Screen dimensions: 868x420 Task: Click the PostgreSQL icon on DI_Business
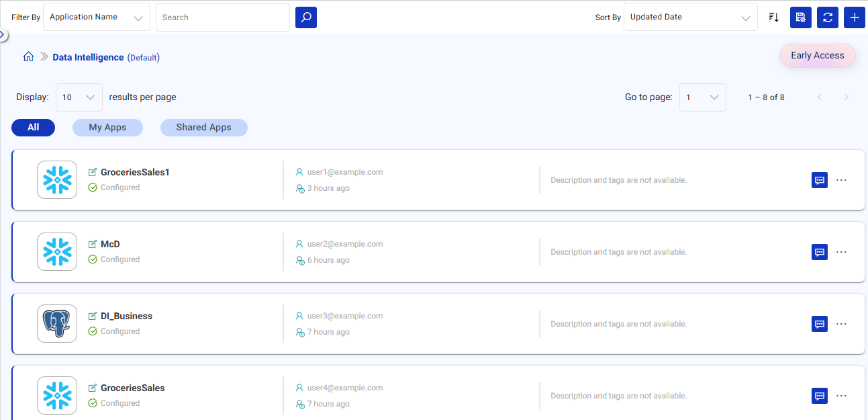(x=56, y=323)
